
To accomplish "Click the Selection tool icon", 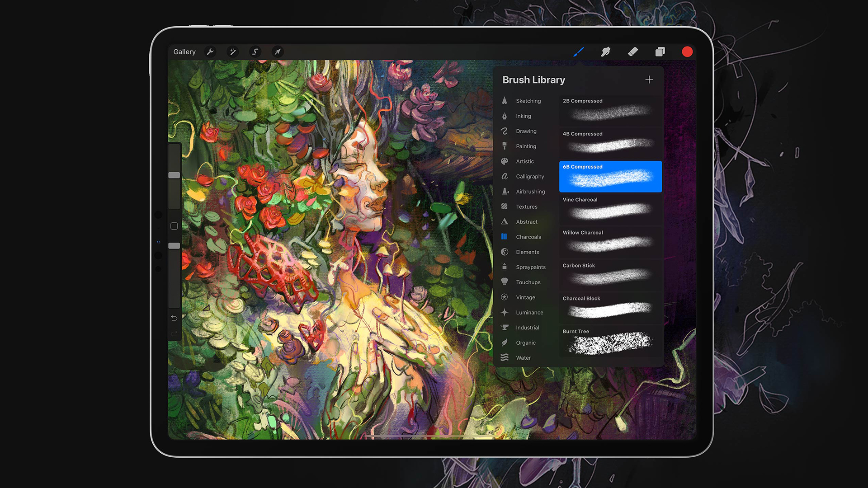I will [255, 52].
